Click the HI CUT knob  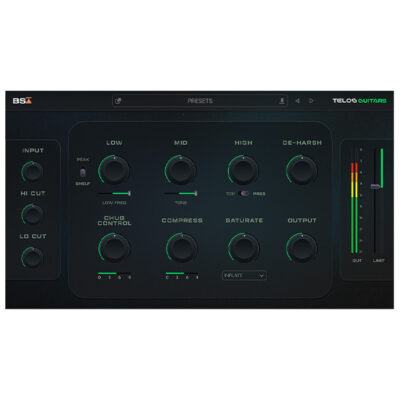click(32, 214)
